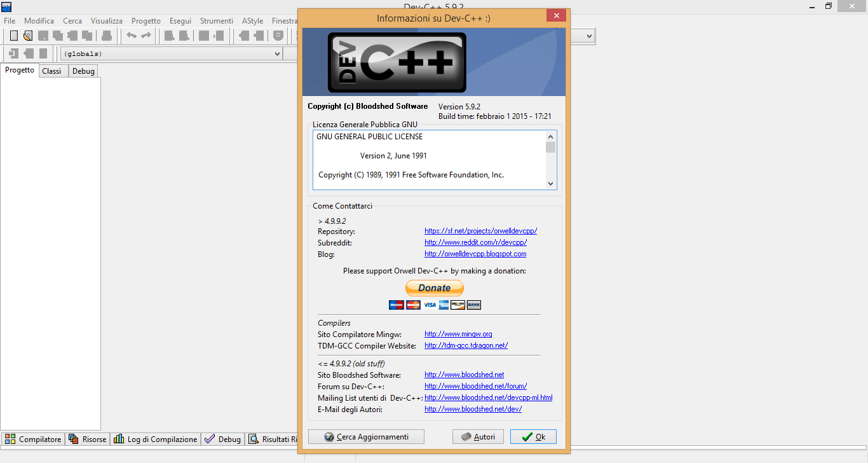Open the Risorse bottom panel tab

pos(88,439)
